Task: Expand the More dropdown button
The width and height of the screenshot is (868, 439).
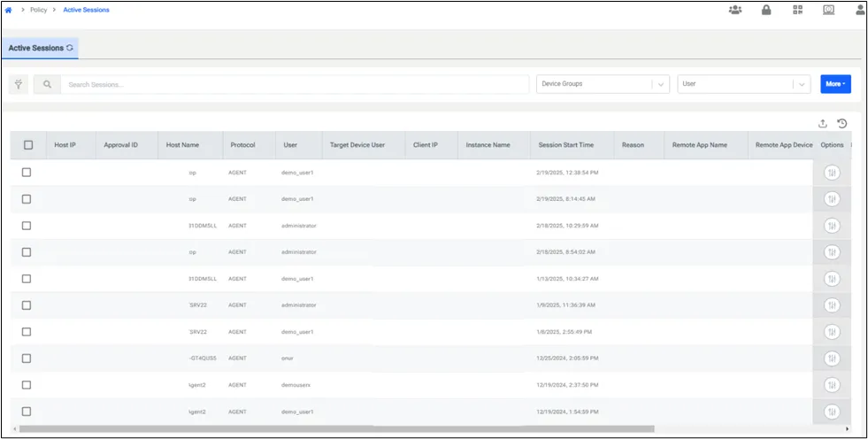Action: pyautogui.click(x=835, y=84)
